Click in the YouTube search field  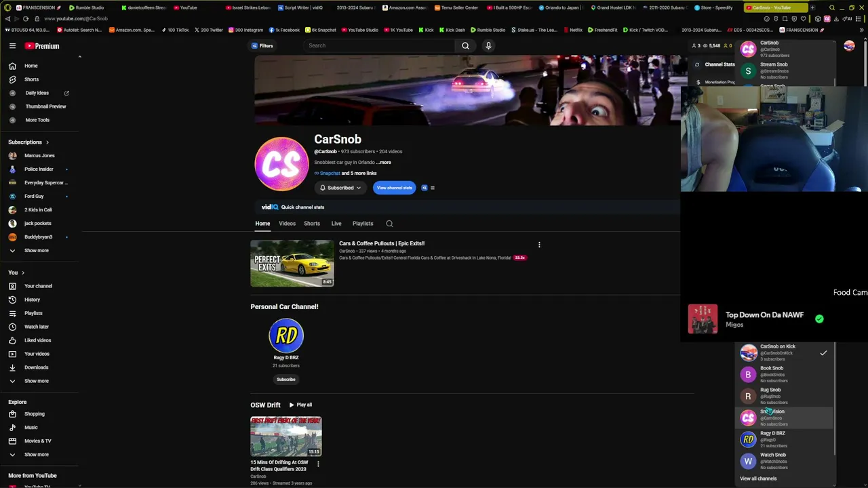[379, 45]
